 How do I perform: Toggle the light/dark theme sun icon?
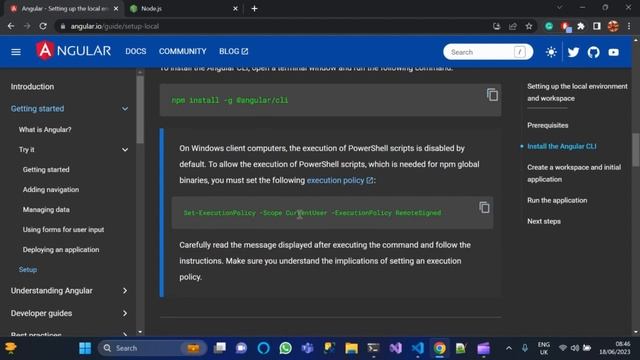[551, 52]
